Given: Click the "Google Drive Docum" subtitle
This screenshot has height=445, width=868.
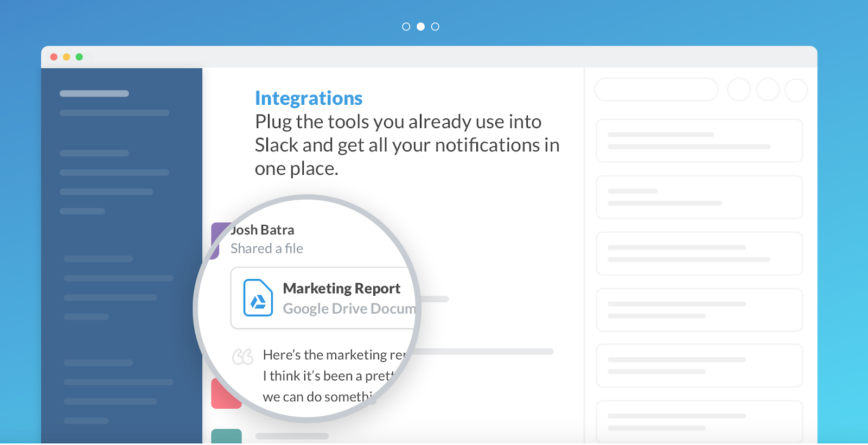Looking at the screenshot, I should [349, 309].
